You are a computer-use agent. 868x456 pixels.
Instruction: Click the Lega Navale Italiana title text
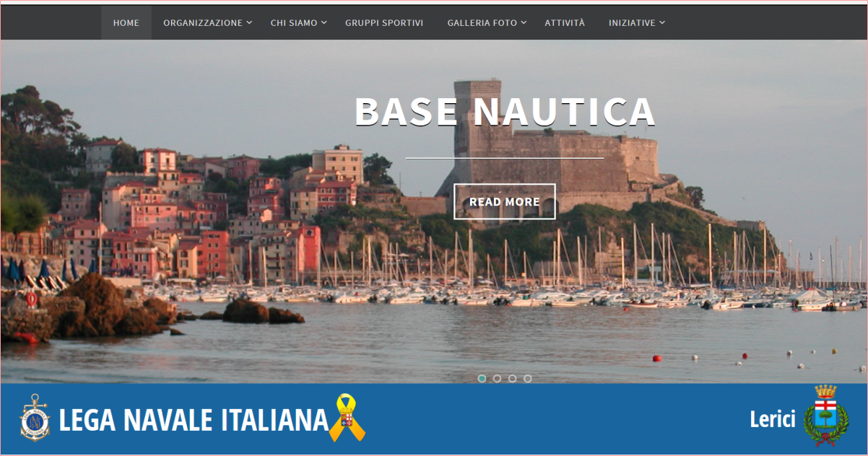[194, 420]
